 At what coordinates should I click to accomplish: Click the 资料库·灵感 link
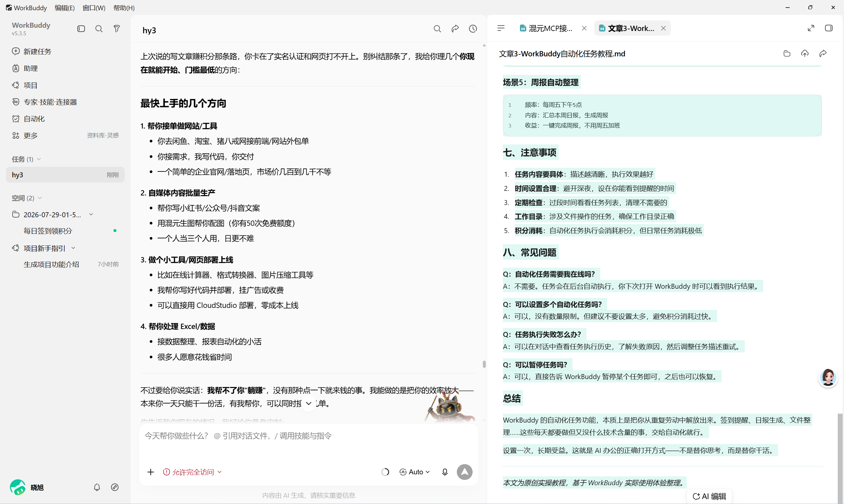coord(103,135)
